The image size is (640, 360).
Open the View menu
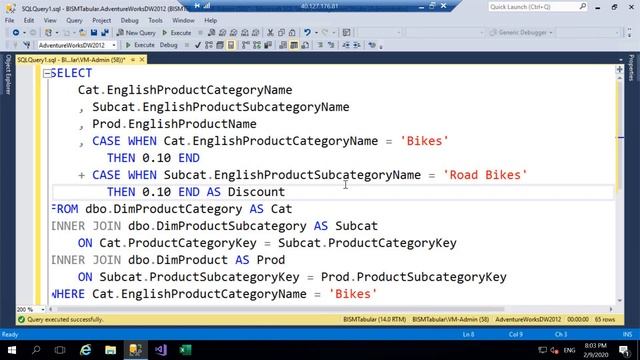click(50, 20)
